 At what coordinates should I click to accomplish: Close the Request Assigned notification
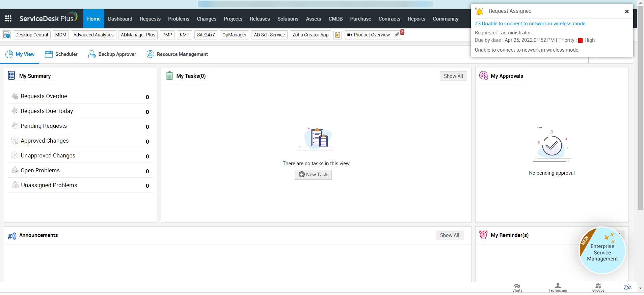coord(627,11)
